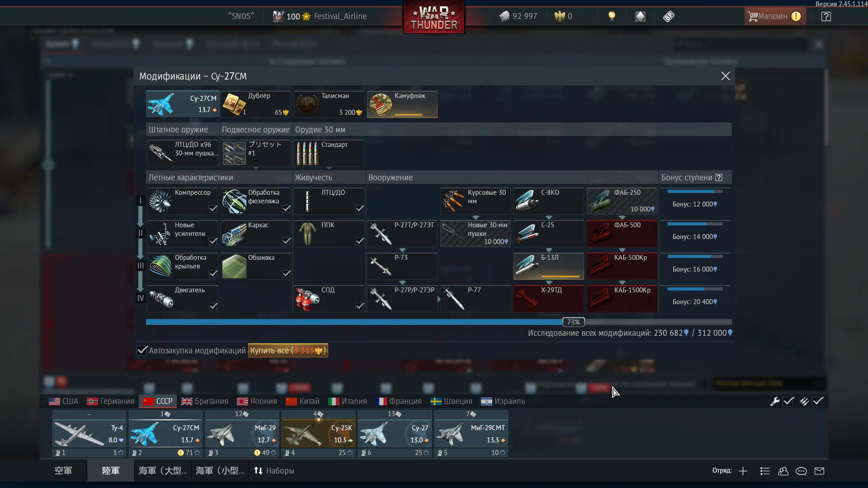868x488 pixels.
Task: Switch to the Германия nation tab
Action: coord(110,401)
